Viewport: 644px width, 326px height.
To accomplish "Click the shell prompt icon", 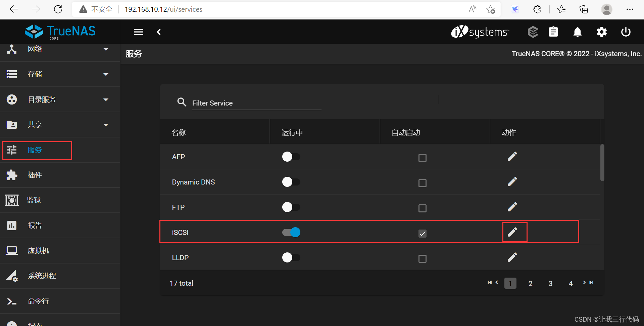I will point(12,301).
